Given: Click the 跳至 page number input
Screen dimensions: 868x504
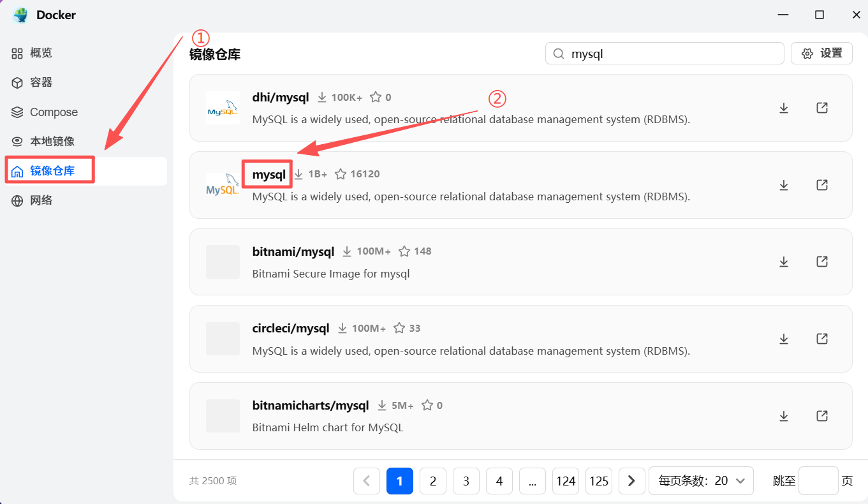Looking at the screenshot, I should pos(818,481).
